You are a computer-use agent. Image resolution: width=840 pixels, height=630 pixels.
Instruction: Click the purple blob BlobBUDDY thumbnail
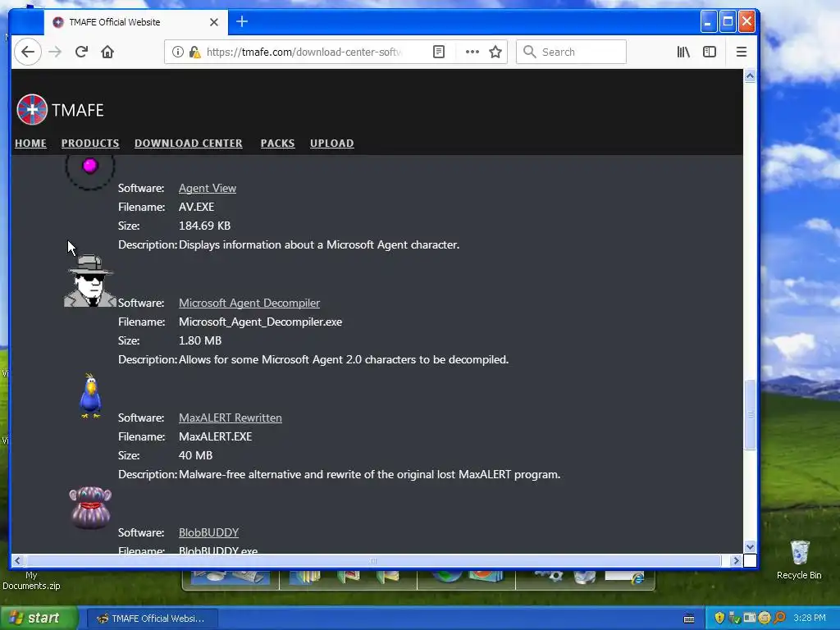(x=90, y=507)
